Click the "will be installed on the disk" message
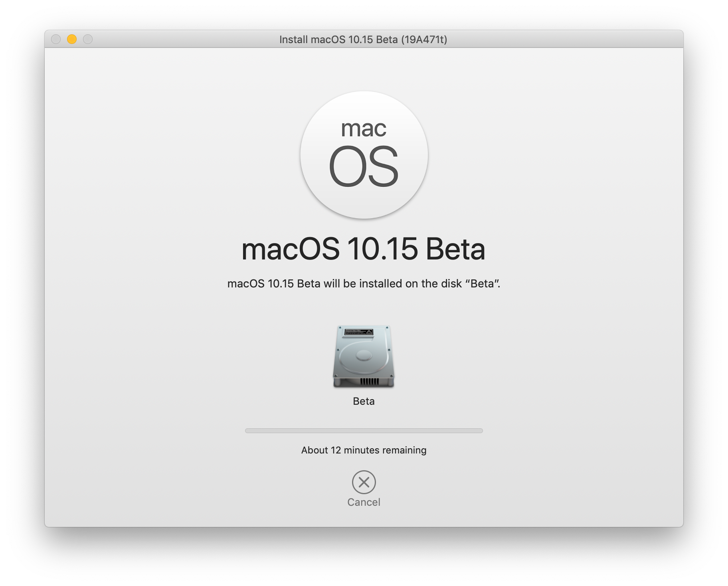The width and height of the screenshot is (728, 586). coord(364,283)
